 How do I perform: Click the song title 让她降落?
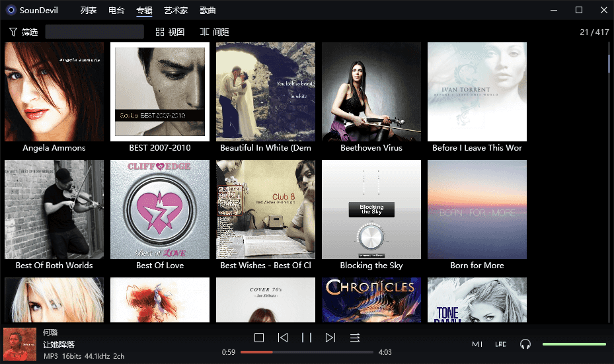point(59,344)
